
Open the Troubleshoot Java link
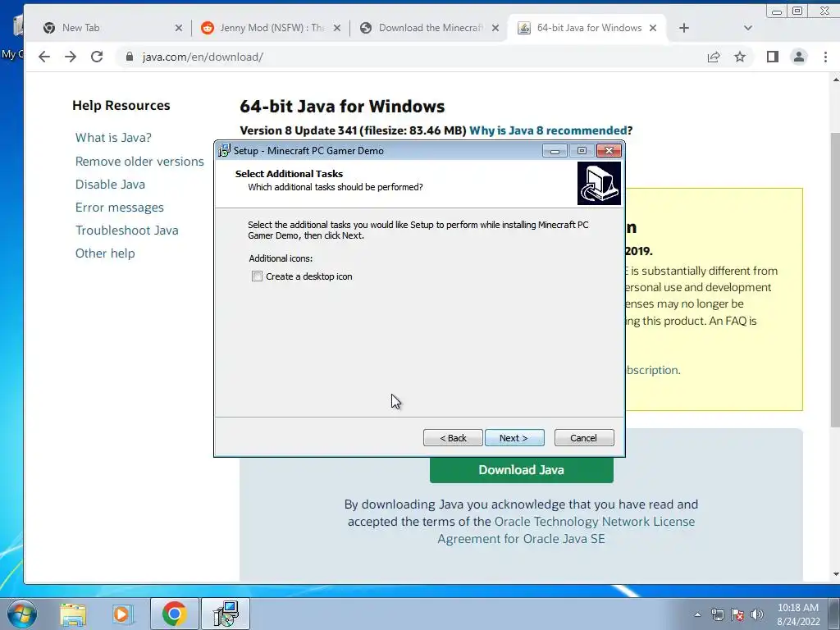(x=126, y=231)
